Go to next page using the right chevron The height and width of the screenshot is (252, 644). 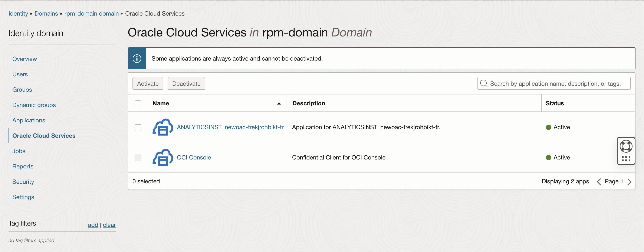pyautogui.click(x=630, y=181)
